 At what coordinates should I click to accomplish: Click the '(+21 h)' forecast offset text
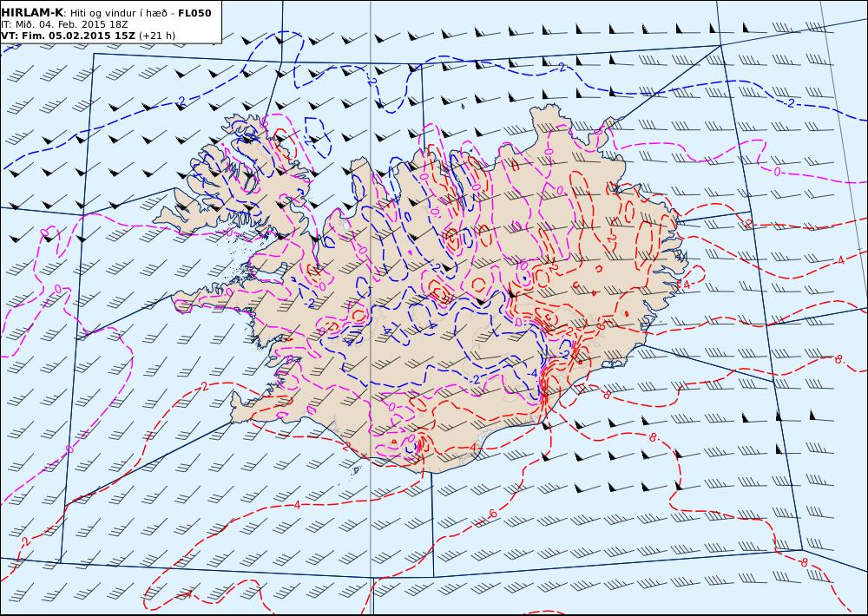click(157, 36)
